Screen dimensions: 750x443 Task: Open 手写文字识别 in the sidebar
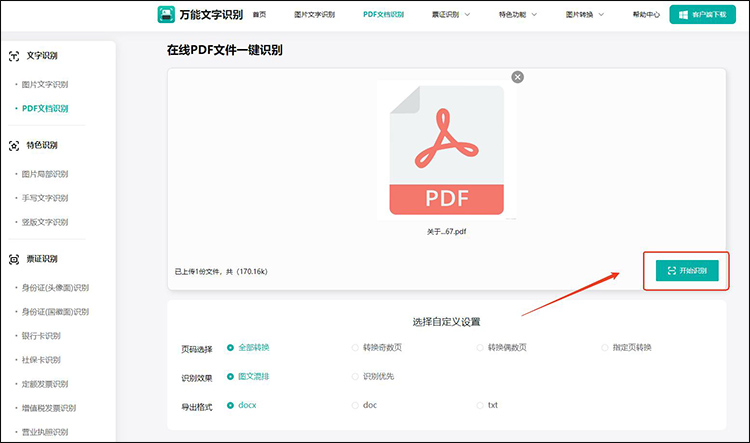pyautogui.click(x=45, y=198)
